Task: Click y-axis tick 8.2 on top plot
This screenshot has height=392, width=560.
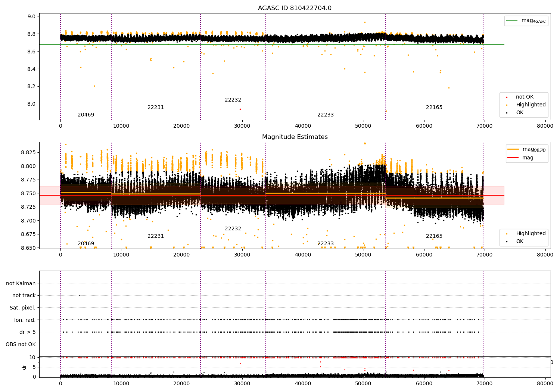Action: [32, 87]
